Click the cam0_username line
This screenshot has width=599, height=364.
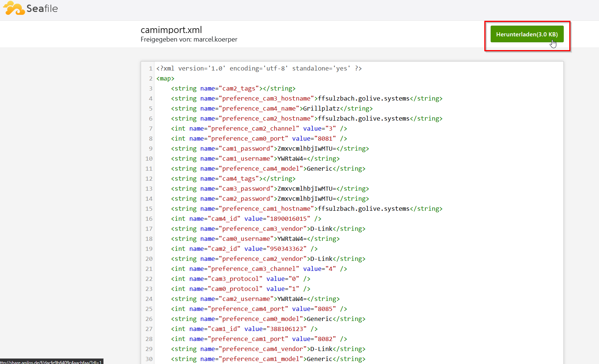pos(255,239)
